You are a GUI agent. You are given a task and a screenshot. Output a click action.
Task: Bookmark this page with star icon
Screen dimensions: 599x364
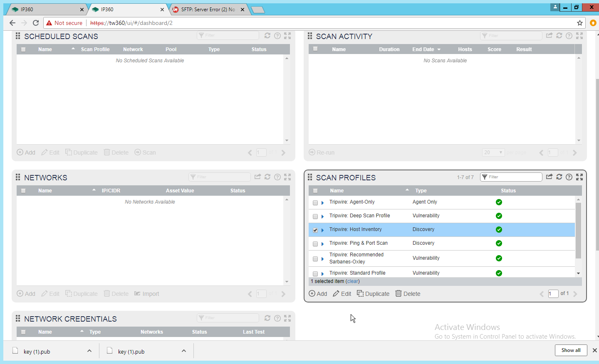pyautogui.click(x=580, y=23)
